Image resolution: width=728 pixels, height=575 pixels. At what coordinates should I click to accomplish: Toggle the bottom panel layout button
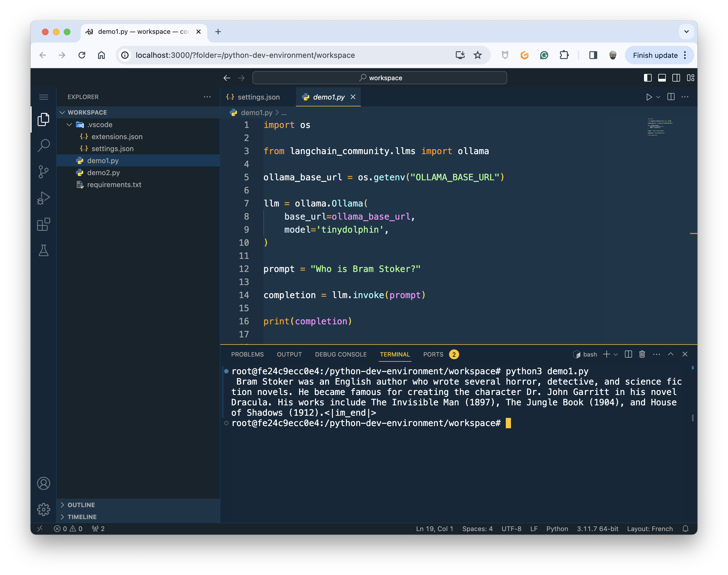[662, 78]
